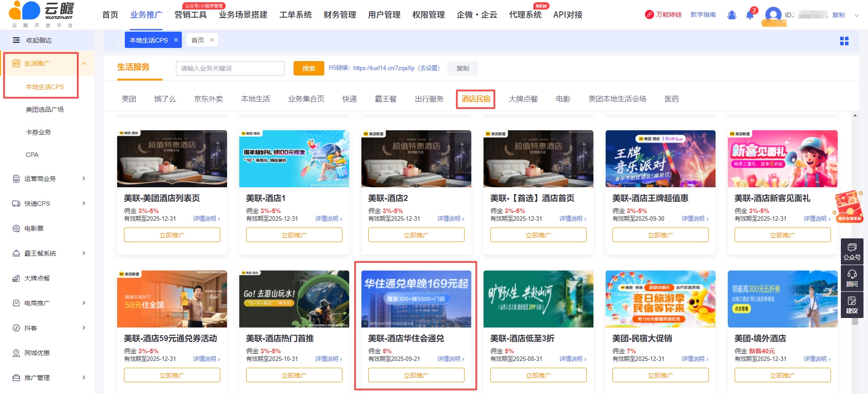Open the 美团-民宿大促销 banner thumbnail
Screen dimensions: 868x394
(660, 299)
